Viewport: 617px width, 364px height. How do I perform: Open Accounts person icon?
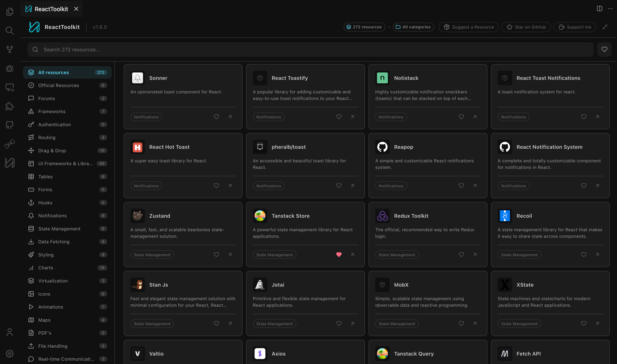10,332
